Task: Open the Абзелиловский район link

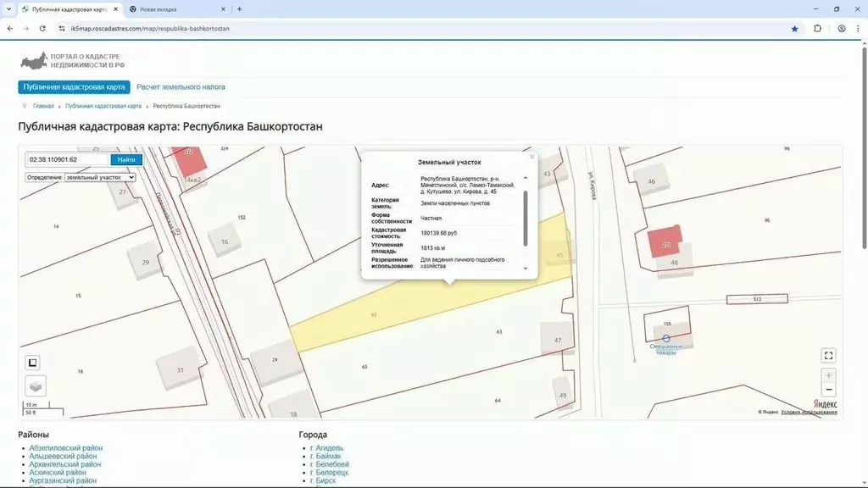Action: coord(65,448)
